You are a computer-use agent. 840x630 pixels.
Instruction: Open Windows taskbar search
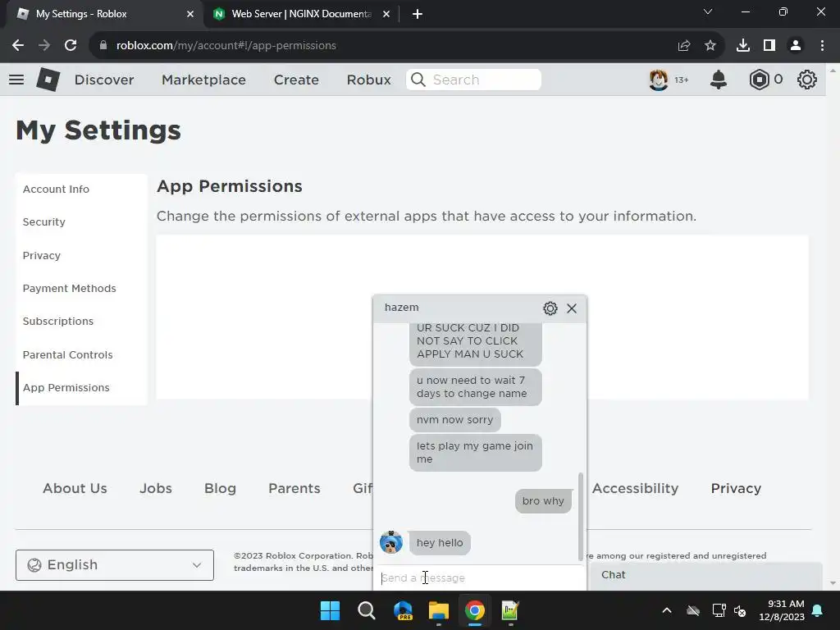pyautogui.click(x=367, y=610)
